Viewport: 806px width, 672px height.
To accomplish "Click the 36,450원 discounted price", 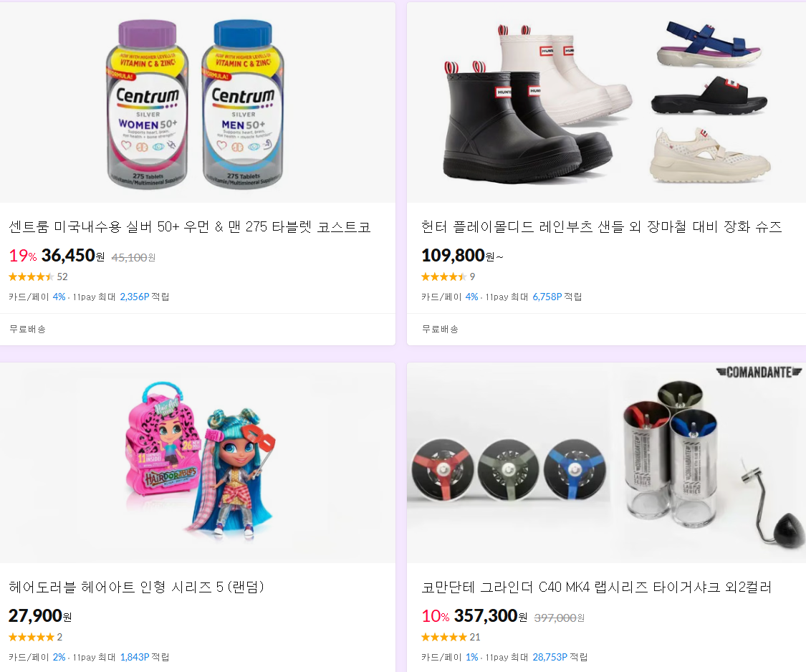I will point(72,256).
